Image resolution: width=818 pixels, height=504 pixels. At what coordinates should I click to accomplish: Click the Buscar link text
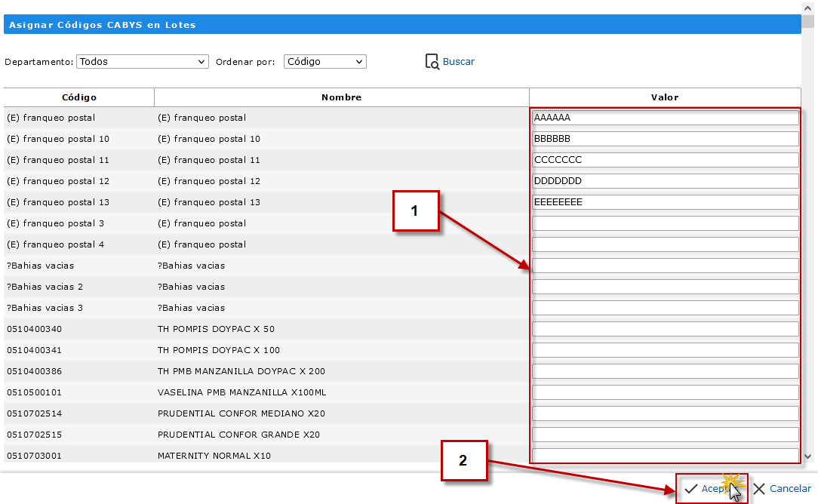(x=459, y=62)
